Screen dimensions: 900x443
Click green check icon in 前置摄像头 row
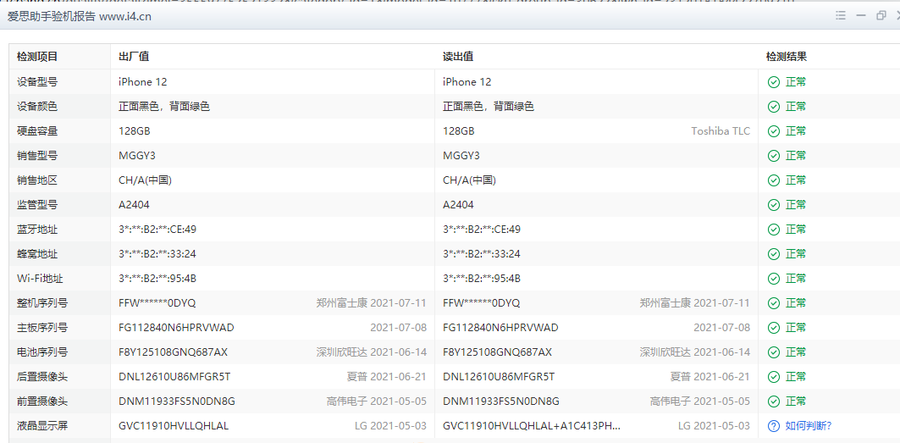[773, 401]
